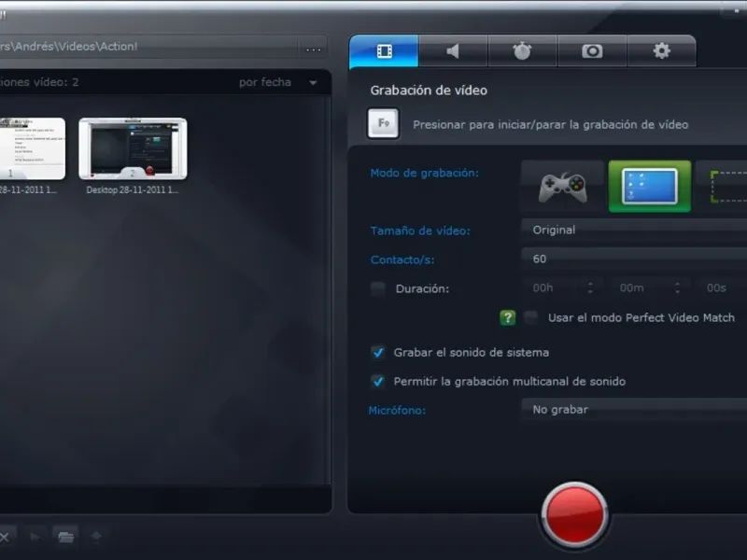This screenshot has height=560, width=747.
Task: Click the "Contacto/s:" label
Action: tap(402, 260)
